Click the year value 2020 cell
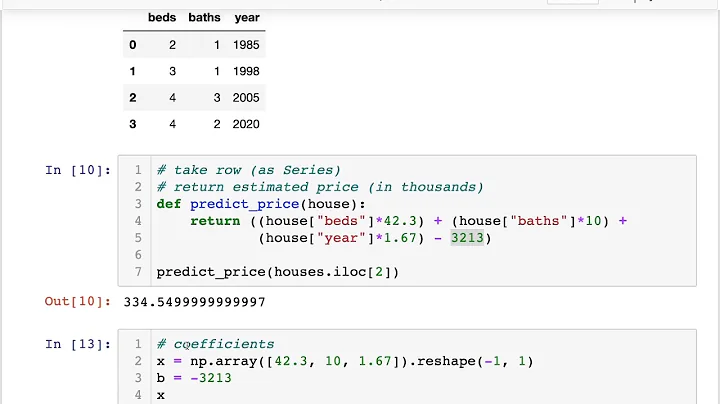The width and height of the screenshot is (720, 404). coord(246,124)
